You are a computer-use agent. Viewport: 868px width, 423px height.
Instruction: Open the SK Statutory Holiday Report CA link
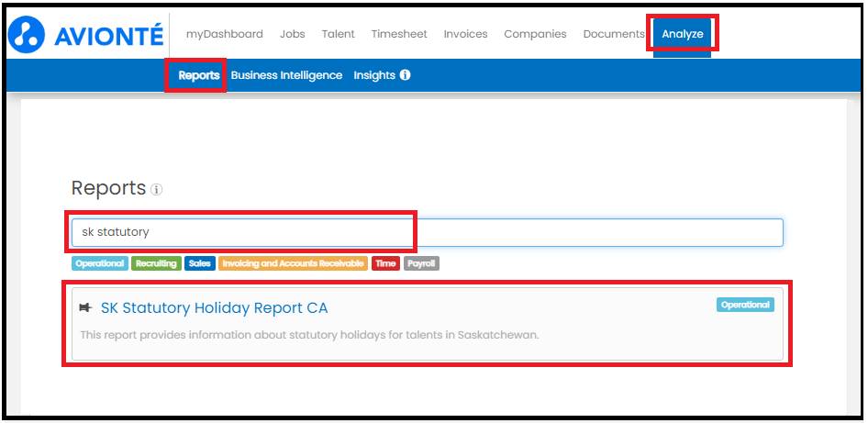pyautogui.click(x=214, y=307)
